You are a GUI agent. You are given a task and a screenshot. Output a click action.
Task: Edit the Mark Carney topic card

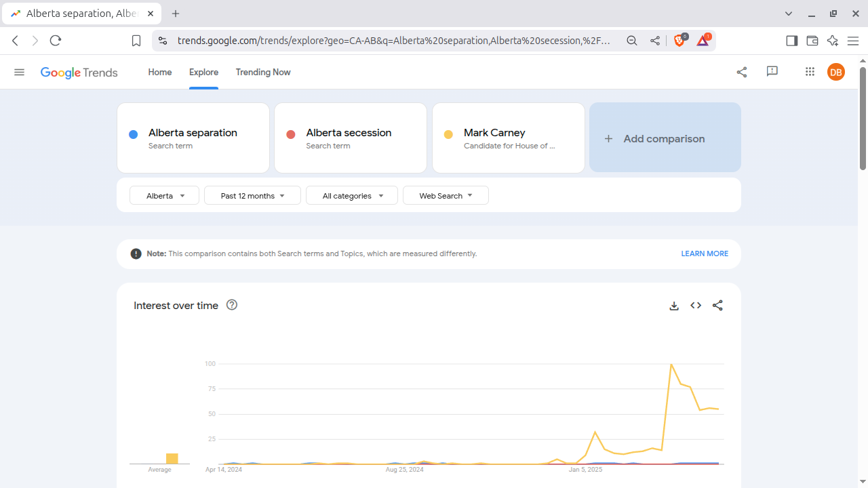pos(509,138)
